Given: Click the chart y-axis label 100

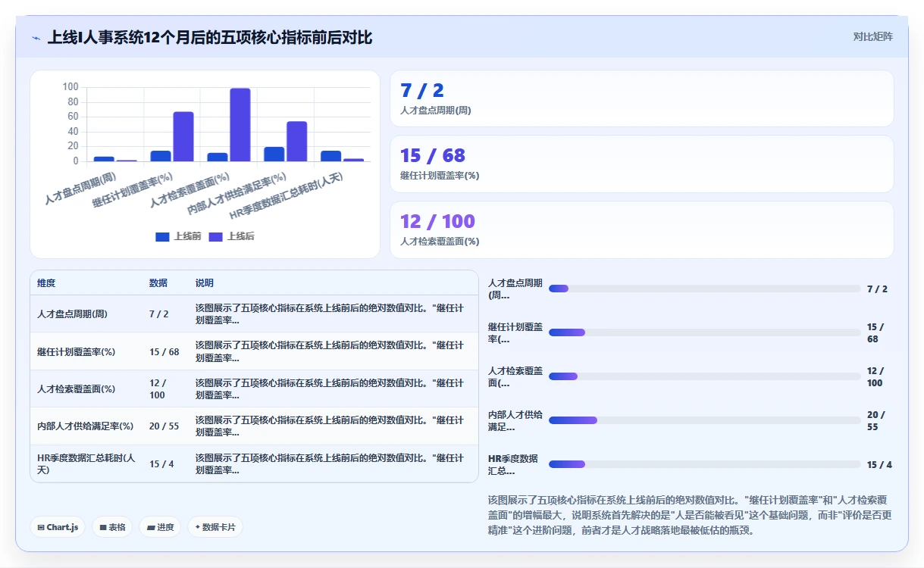Looking at the screenshot, I should coord(70,87).
